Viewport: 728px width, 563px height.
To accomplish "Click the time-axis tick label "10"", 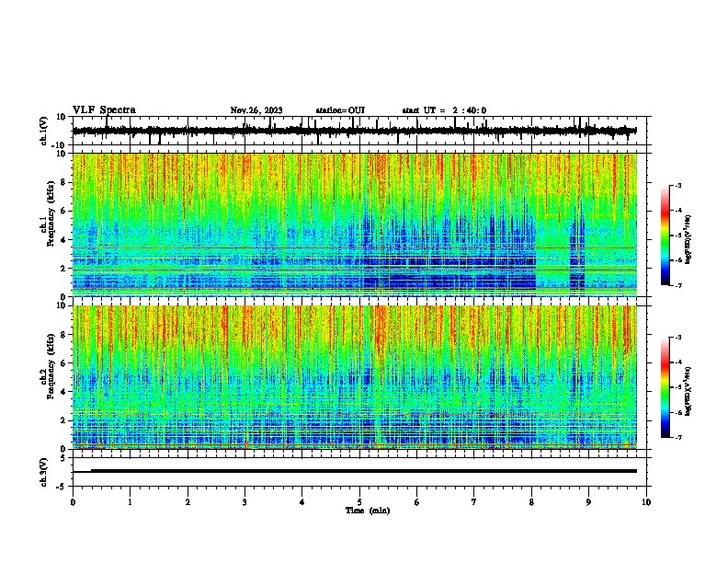I will pyautogui.click(x=646, y=502).
